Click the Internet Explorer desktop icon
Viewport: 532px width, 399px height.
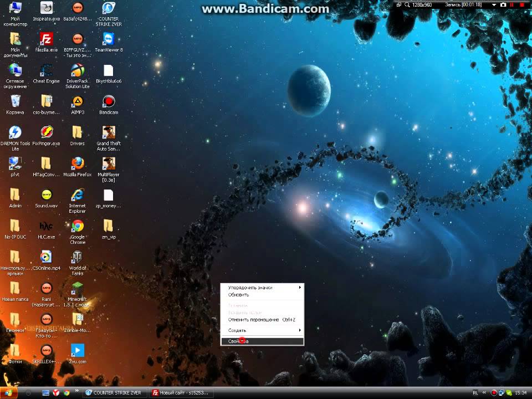coord(78,201)
